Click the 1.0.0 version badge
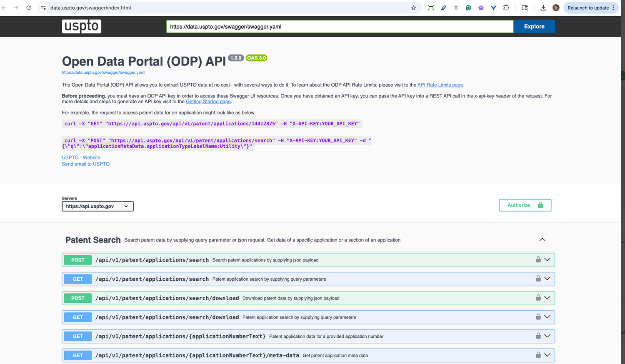Viewport: 625px width, 364px height. point(236,58)
